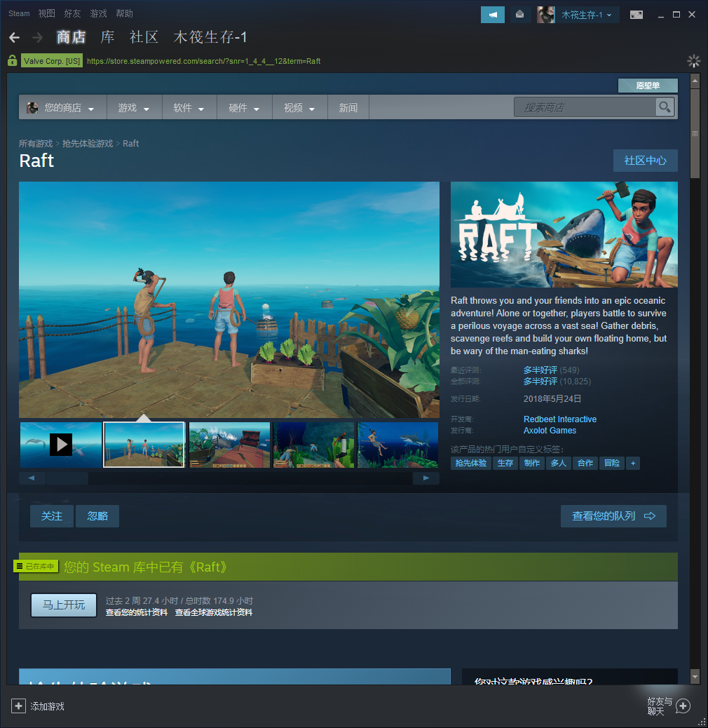708x728 pixels.
Task: Open the 游戏 menu in the top menu bar
Action: pyautogui.click(x=98, y=13)
